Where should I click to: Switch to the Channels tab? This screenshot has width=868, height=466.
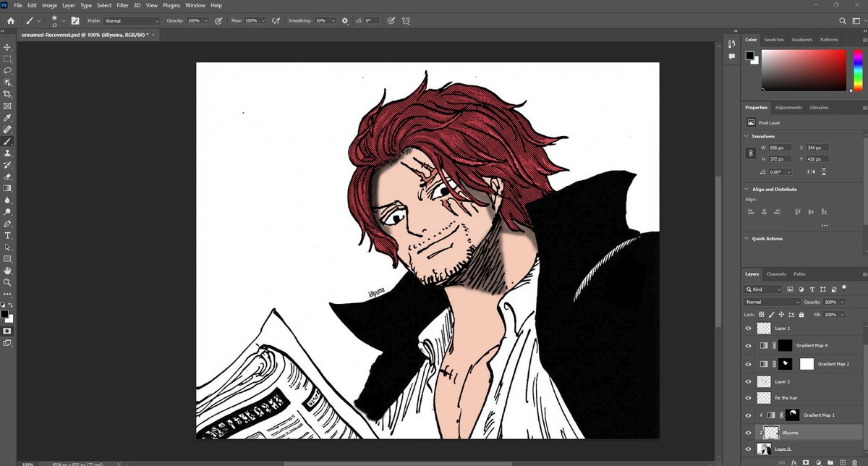776,274
